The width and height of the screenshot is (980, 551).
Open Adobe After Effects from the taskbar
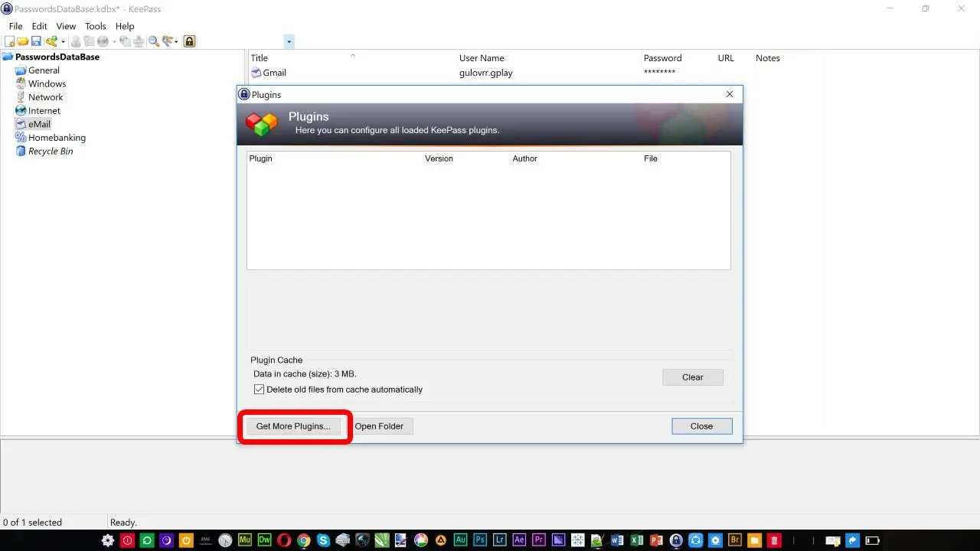pyautogui.click(x=520, y=540)
